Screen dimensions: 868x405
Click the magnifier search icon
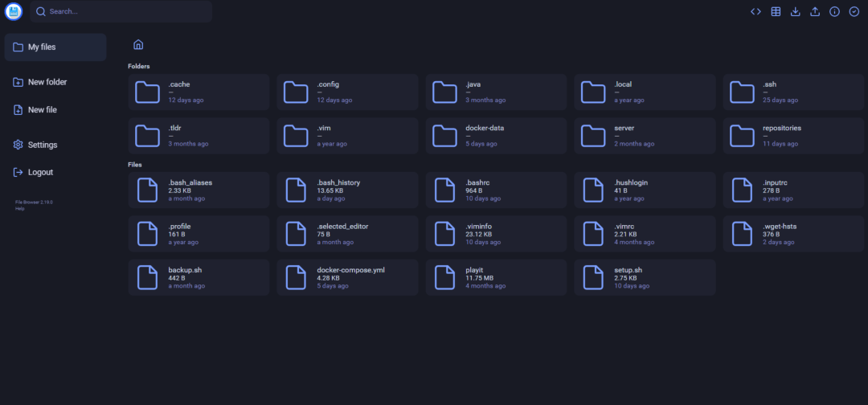(x=40, y=11)
